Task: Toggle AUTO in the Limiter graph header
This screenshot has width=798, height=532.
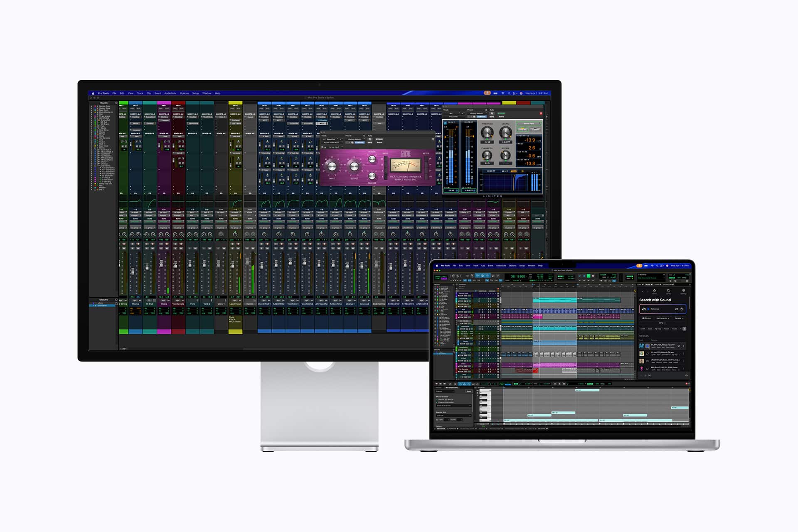Action: tap(514, 171)
